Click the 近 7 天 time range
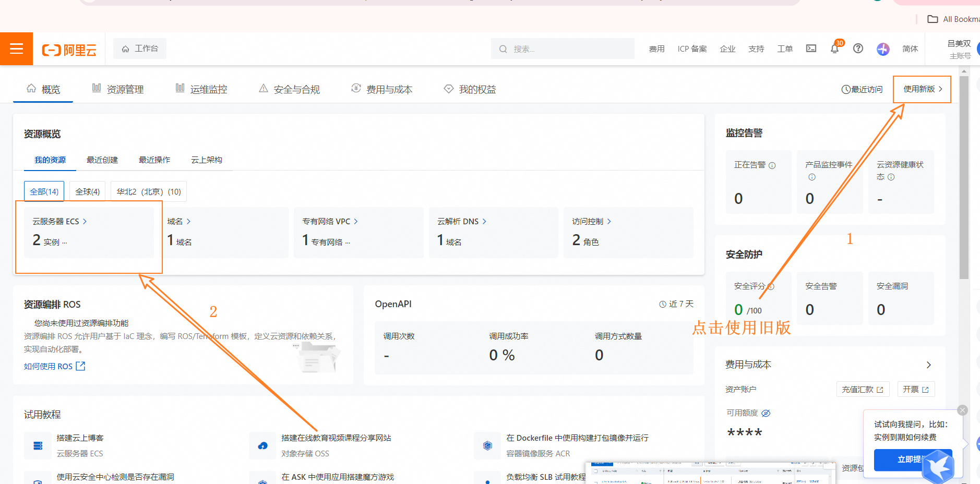Image resolution: width=980 pixels, height=484 pixels. [x=676, y=304]
